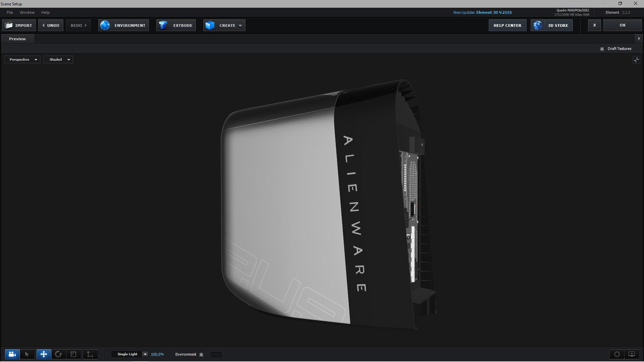Open the Window menu
This screenshot has width=644, height=362.
coord(27,12)
